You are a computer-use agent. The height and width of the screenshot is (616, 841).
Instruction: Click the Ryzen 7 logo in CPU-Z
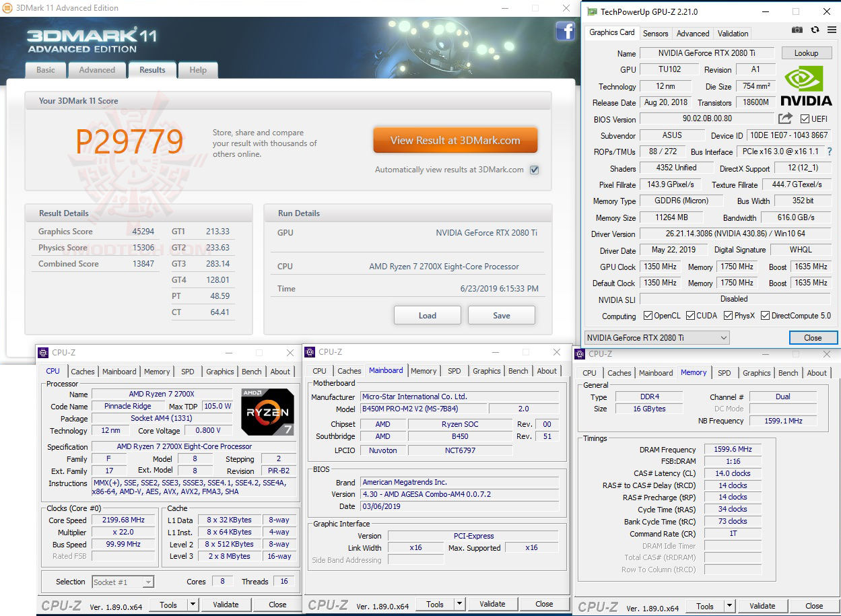point(267,411)
